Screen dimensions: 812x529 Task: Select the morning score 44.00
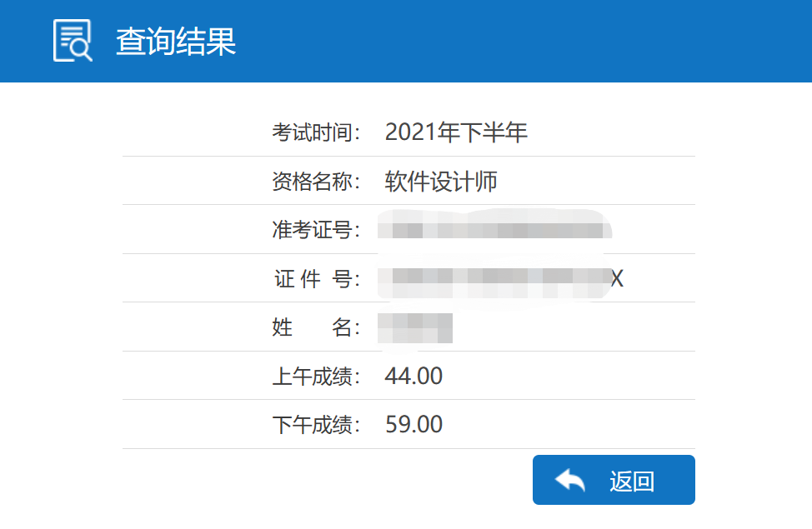[414, 377]
